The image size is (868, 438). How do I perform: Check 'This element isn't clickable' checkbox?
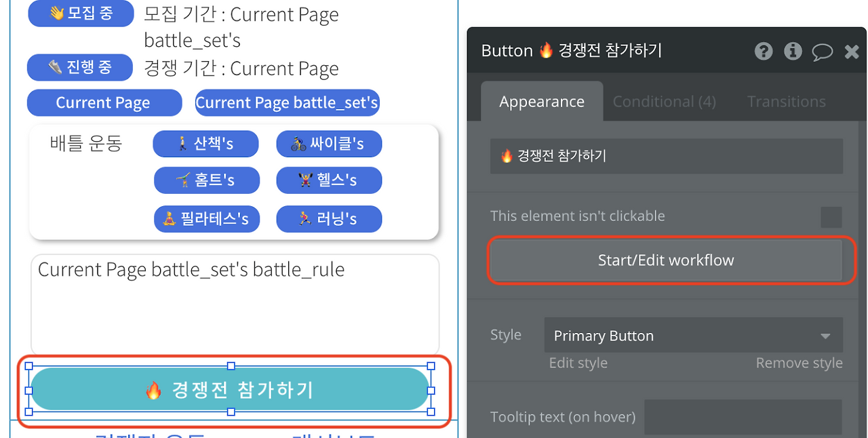coord(831,217)
